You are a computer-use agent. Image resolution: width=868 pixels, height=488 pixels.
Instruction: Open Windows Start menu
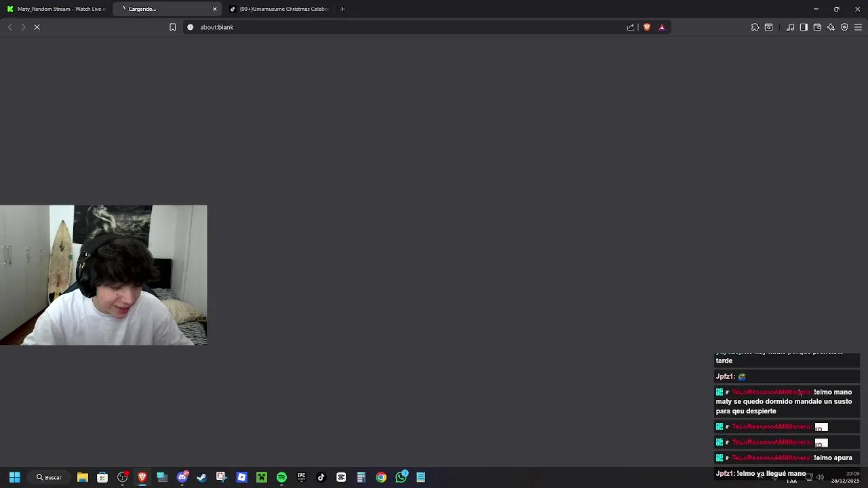pyautogui.click(x=14, y=477)
